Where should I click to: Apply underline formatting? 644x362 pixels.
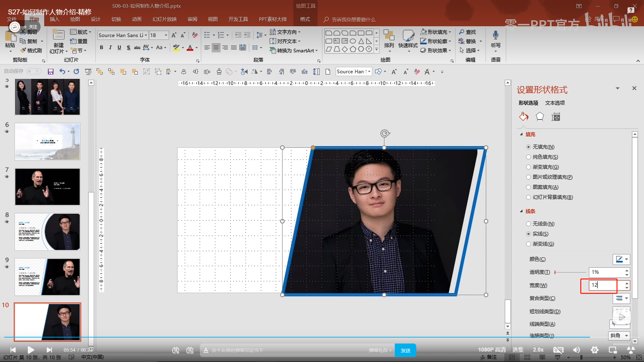pos(119,48)
